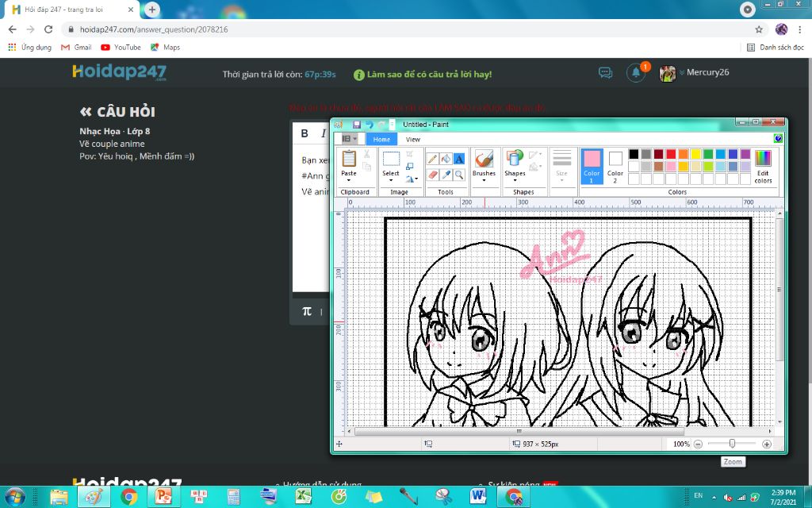Screen dimensions: 812x508
Task: Open Excel from the taskbar
Action: [304, 497]
